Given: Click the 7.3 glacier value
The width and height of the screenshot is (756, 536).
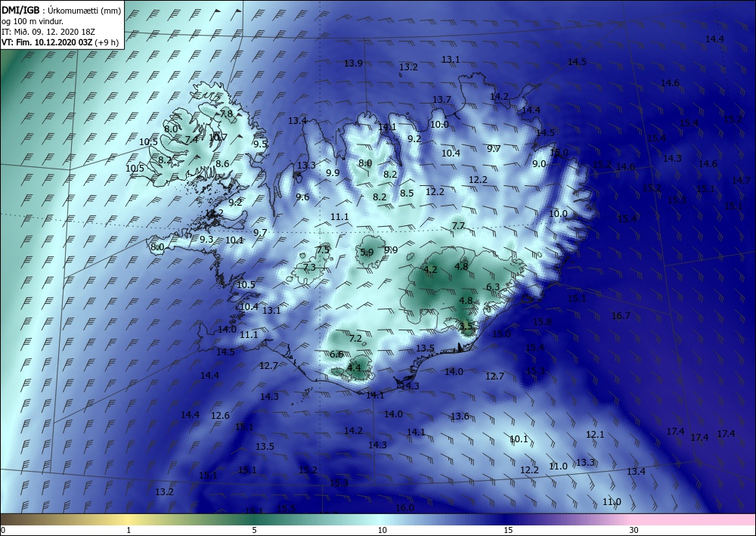Looking at the screenshot, I should [309, 267].
